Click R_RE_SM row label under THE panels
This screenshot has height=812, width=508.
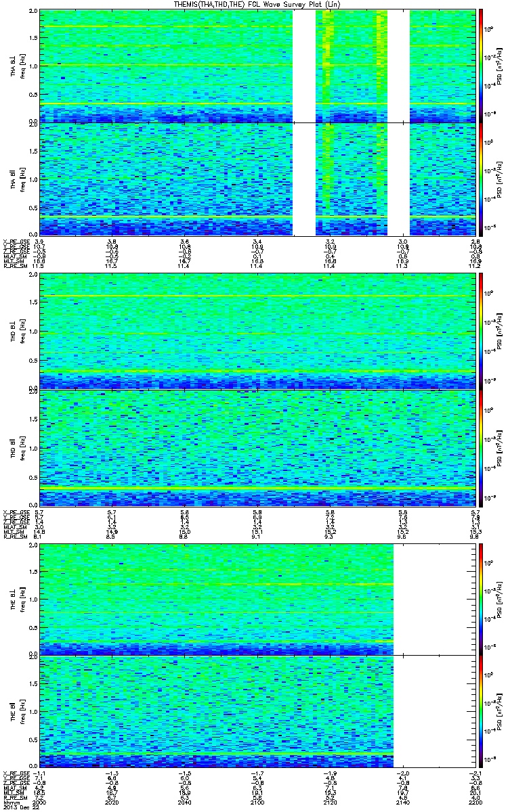click(x=14, y=798)
